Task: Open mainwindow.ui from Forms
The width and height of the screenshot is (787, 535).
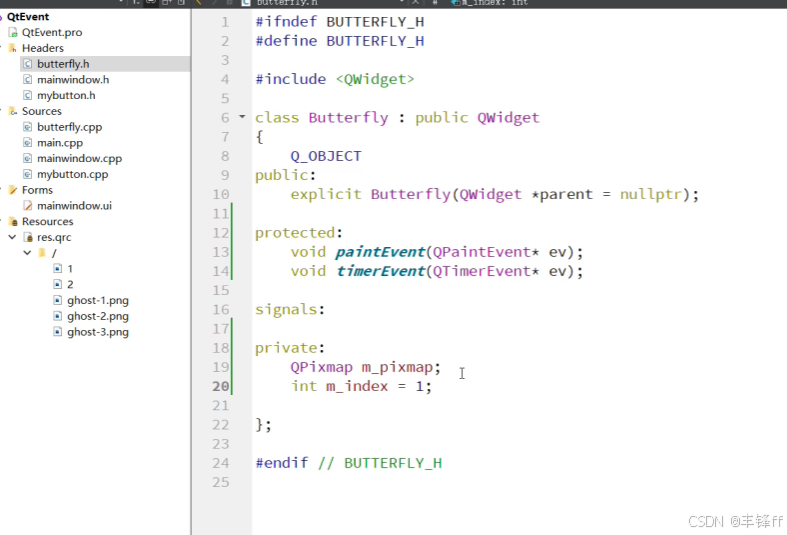Action: pyautogui.click(x=74, y=206)
